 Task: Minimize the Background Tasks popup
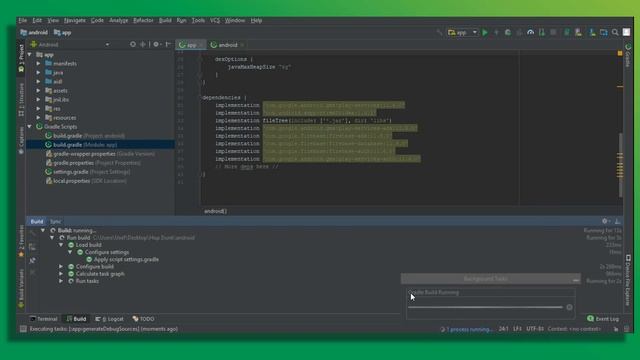pyautogui.click(x=576, y=279)
